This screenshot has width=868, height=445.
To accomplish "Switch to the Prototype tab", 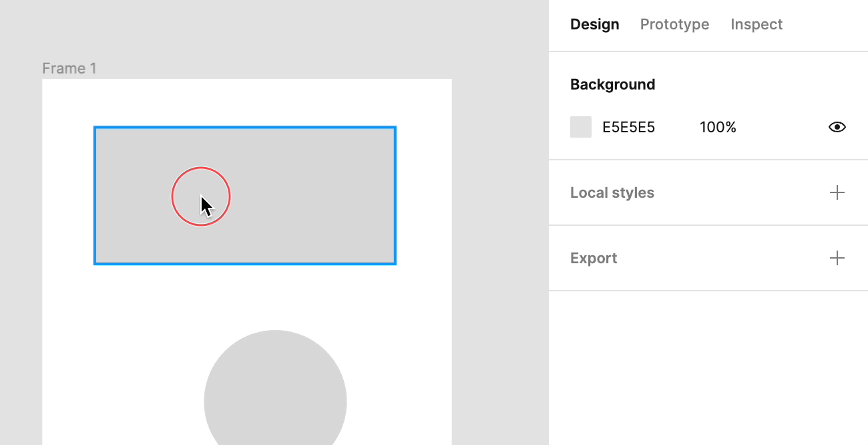I will tap(674, 24).
